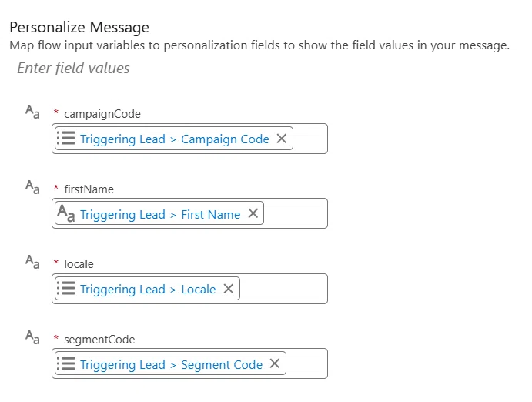Screen dimensions: 532x402
Task: Click the text type icon beside segmentCode
Action: (32, 337)
